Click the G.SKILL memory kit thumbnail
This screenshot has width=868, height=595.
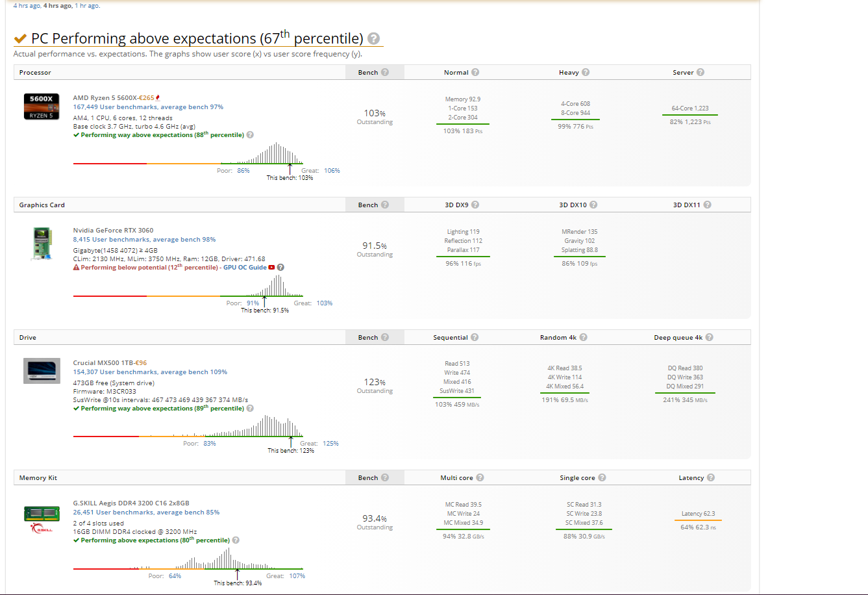(x=42, y=513)
